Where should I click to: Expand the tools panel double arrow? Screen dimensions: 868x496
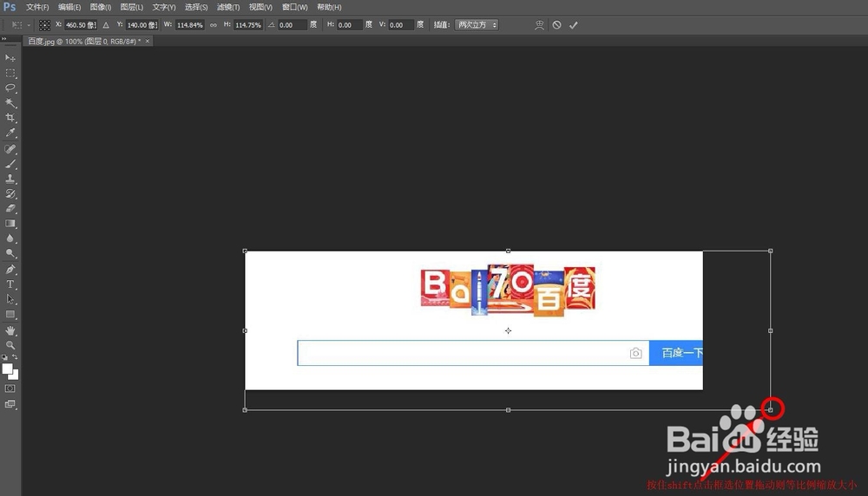[x=3, y=39]
